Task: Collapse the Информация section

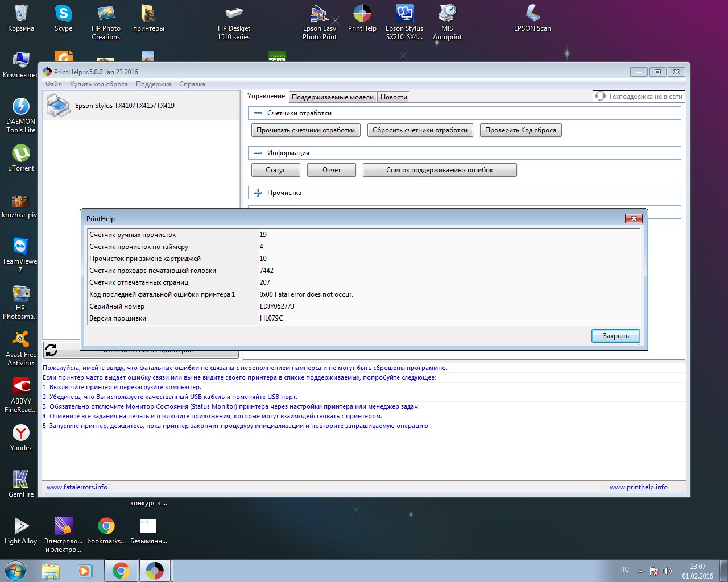Action: [258, 153]
